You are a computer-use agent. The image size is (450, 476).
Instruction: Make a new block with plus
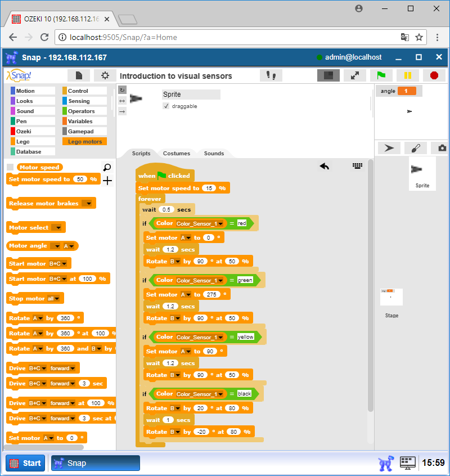coord(107,181)
